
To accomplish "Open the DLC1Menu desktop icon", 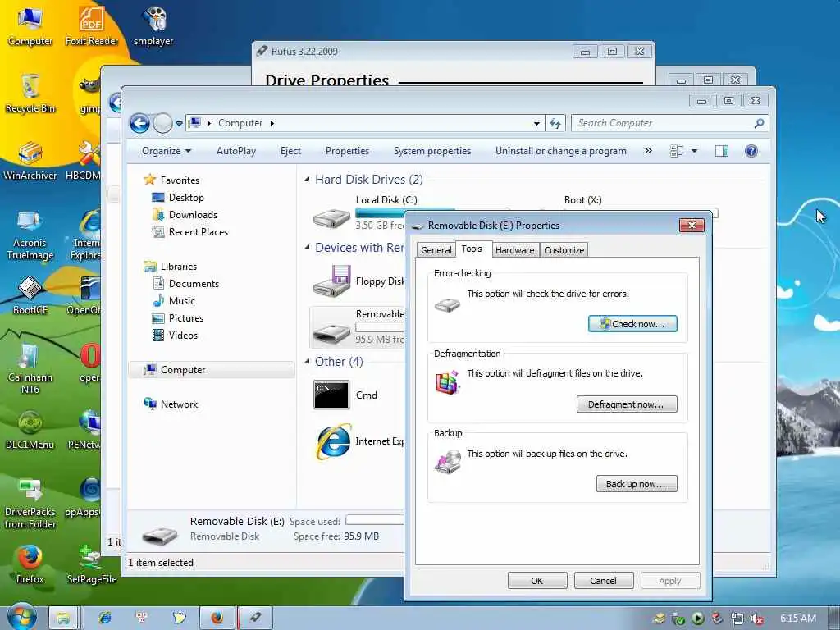I will [30, 430].
